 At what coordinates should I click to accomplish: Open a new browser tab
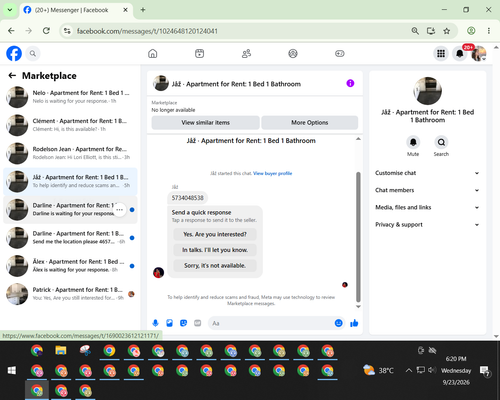point(143,10)
